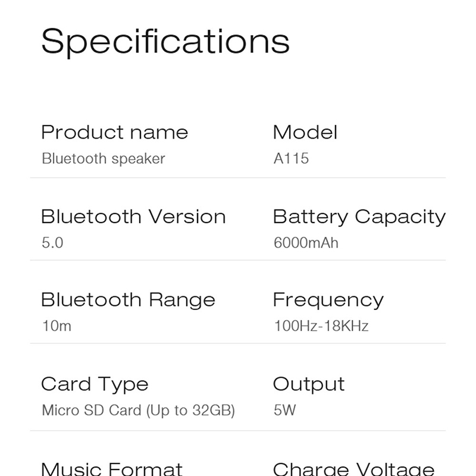This screenshot has width=476, height=476.
Task: Click the Card Type label
Action: [95, 384]
